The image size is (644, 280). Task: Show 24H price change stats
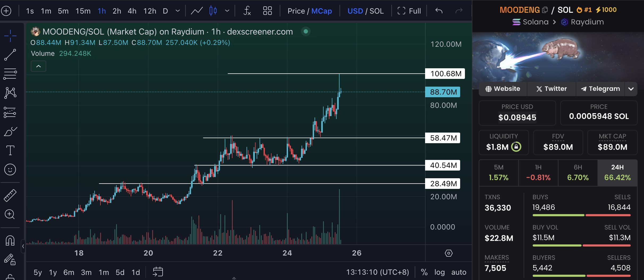click(x=617, y=173)
